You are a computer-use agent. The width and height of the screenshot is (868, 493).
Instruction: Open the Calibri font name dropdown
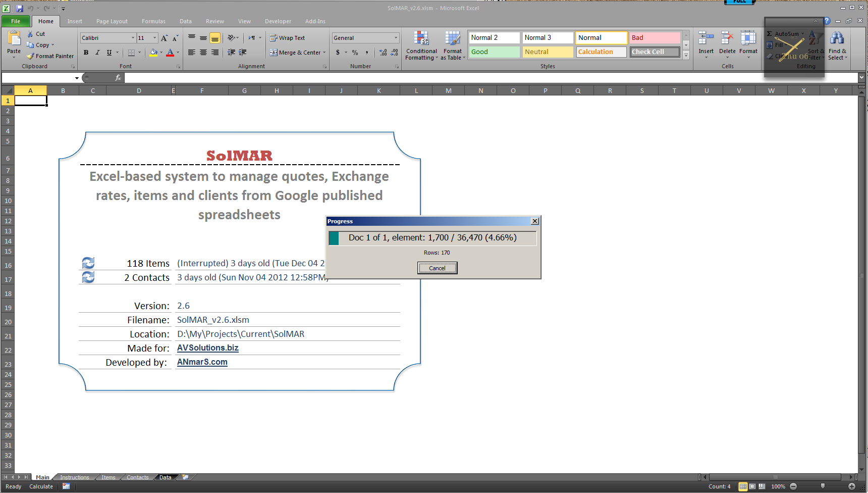133,38
